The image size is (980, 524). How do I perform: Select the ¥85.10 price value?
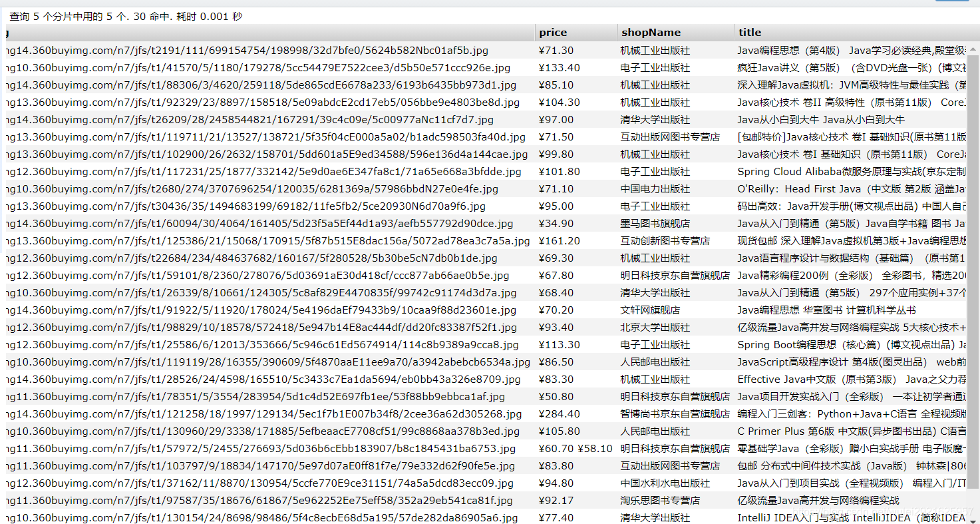[x=556, y=85]
